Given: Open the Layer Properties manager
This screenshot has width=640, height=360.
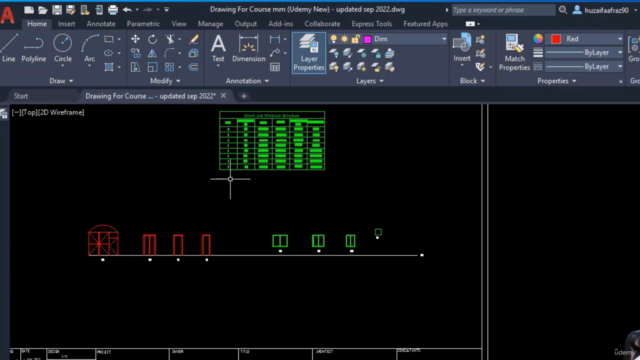Looking at the screenshot, I should [x=309, y=53].
